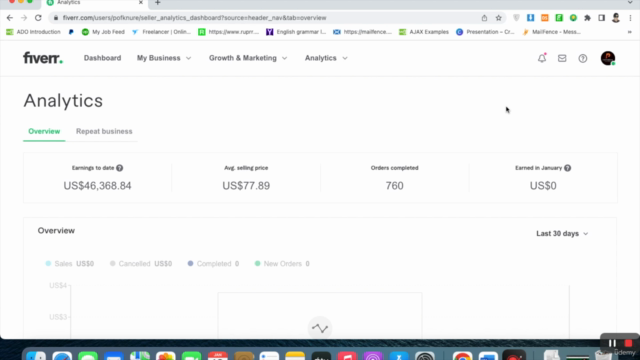The width and height of the screenshot is (640, 360).
Task: Open the Chrome profile avatar
Action: tap(616, 18)
